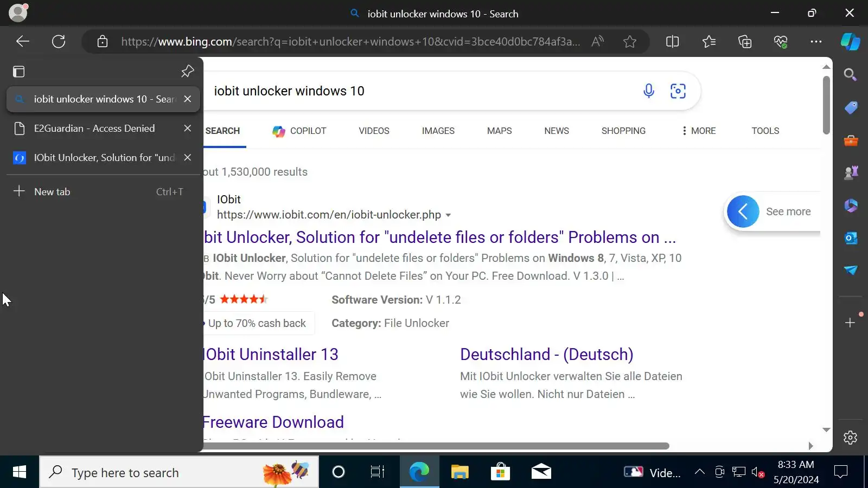The image size is (868, 488).
Task: Switch to MAPS results
Action: pos(499,131)
